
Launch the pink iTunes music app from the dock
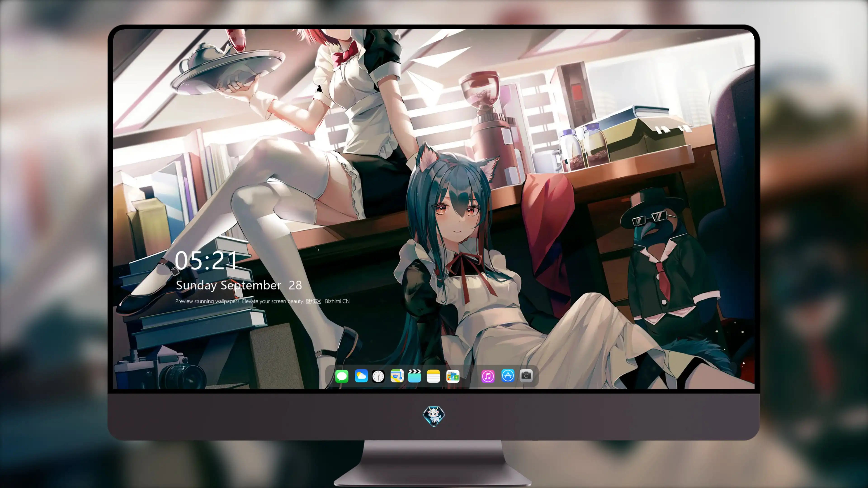pyautogui.click(x=488, y=376)
